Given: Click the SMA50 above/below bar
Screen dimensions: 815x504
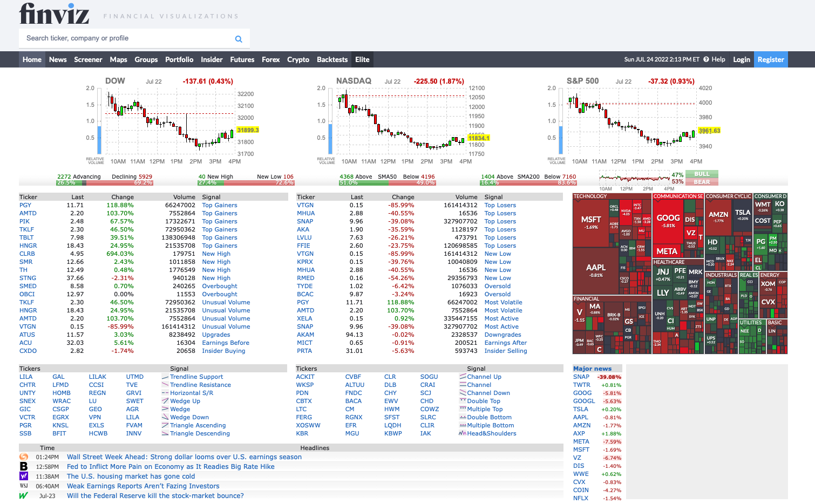Looking at the screenshot, I should (387, 183).
